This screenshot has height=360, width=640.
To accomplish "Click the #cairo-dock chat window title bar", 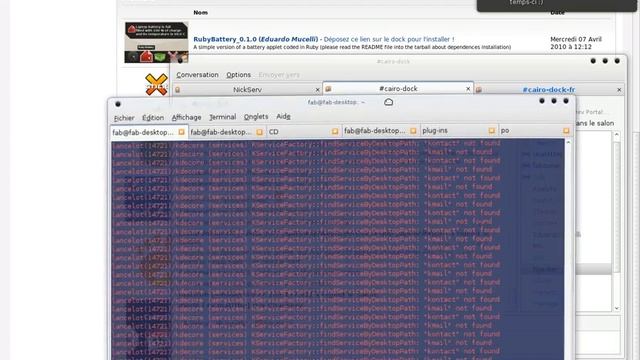I will click(393, 61).
